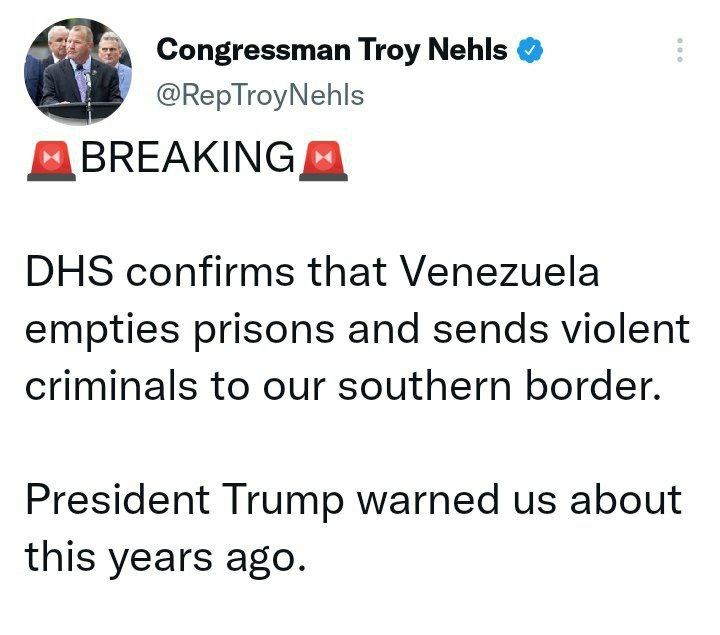
Task: Open the Congressman Troy Nehls display name
Action: point(332,50)
